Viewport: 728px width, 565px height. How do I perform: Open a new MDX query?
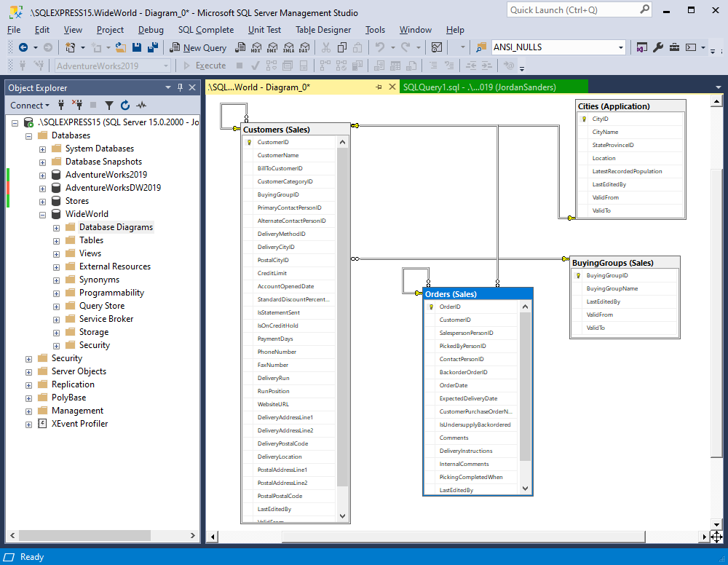point(256,47)
